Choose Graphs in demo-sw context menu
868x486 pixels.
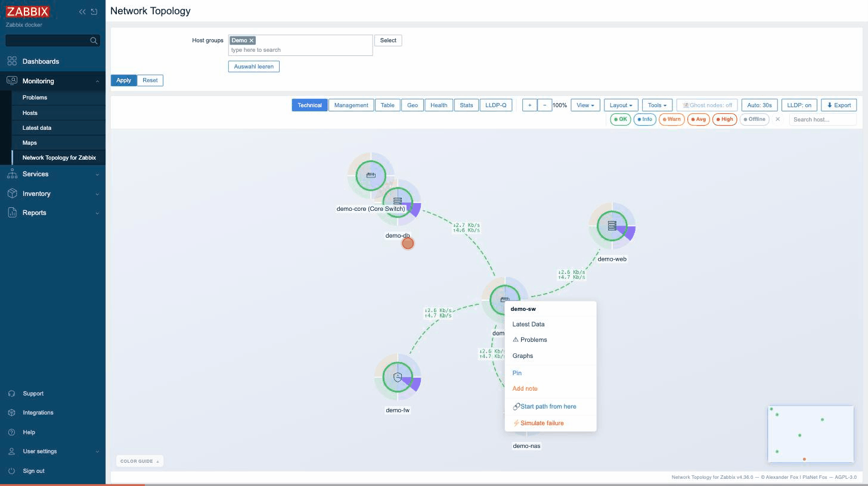coord(550,356)
